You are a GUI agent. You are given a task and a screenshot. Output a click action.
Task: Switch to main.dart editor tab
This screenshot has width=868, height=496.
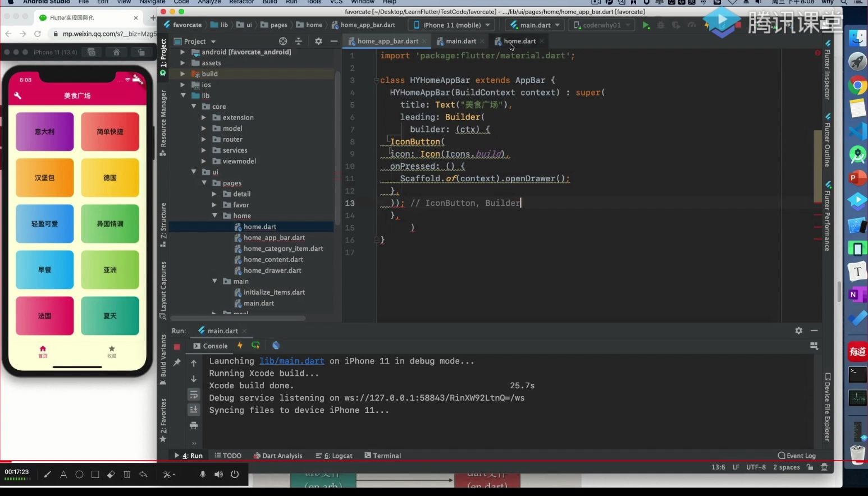(x=461, y=41)
